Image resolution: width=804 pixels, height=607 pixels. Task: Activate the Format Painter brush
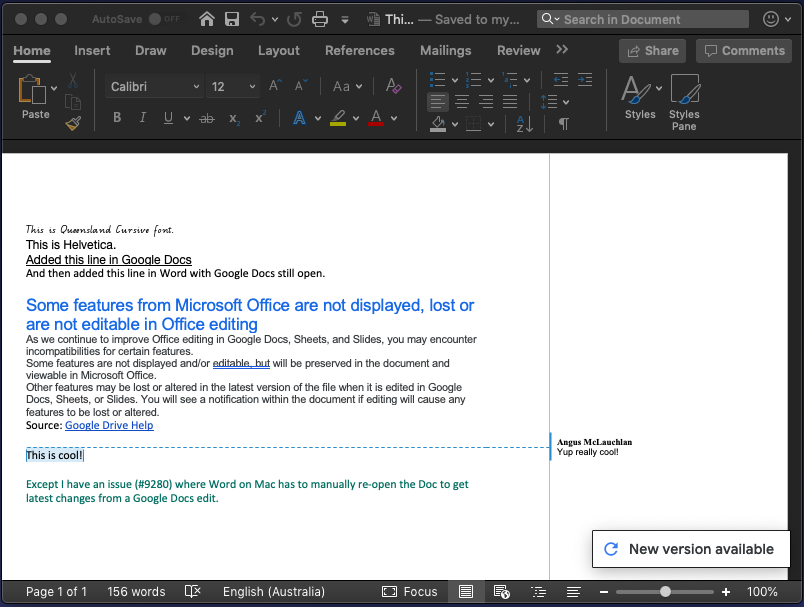click(73, 123)
